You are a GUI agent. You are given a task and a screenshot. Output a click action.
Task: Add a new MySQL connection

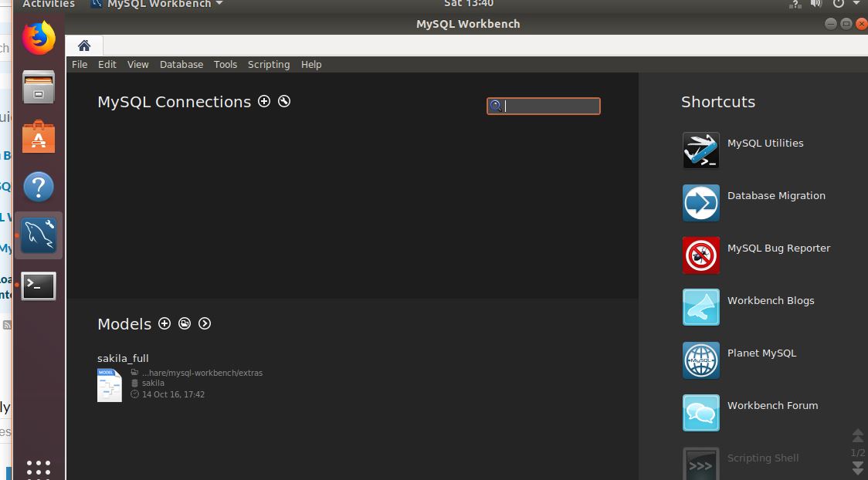click(264, 101)
